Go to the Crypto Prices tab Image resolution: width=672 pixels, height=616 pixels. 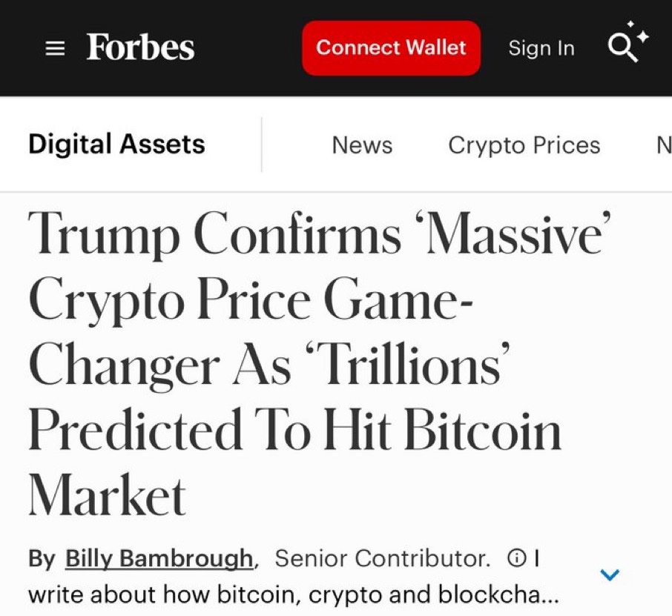point(524,145)
